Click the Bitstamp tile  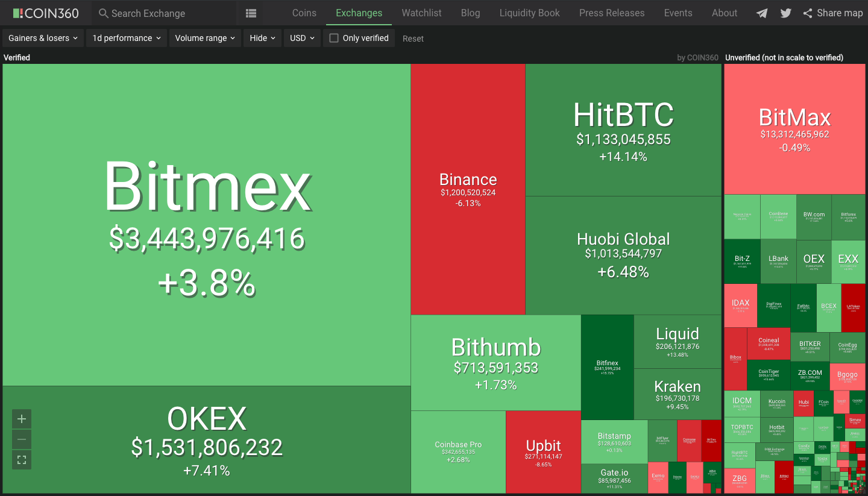coord(614,442)
